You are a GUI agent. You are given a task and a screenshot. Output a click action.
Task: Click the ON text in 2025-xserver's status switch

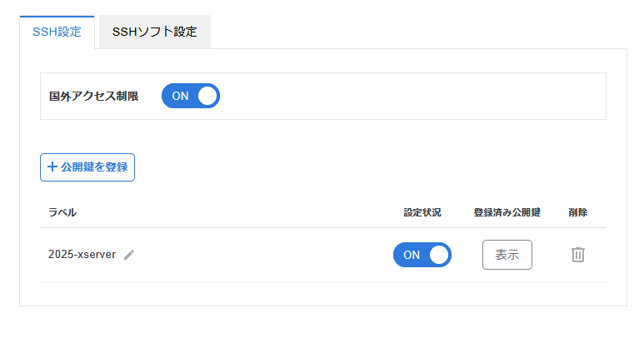point(412,255)
